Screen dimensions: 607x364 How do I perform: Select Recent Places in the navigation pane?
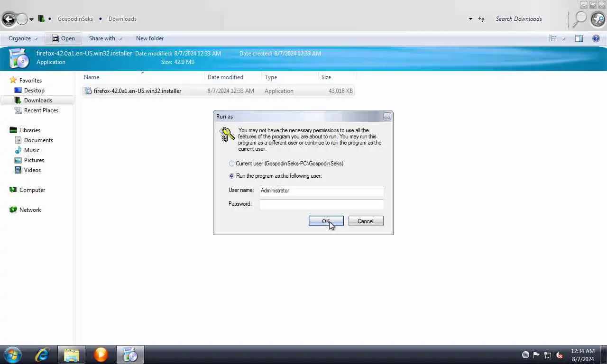pyautogui.click(x=41, y=110)
